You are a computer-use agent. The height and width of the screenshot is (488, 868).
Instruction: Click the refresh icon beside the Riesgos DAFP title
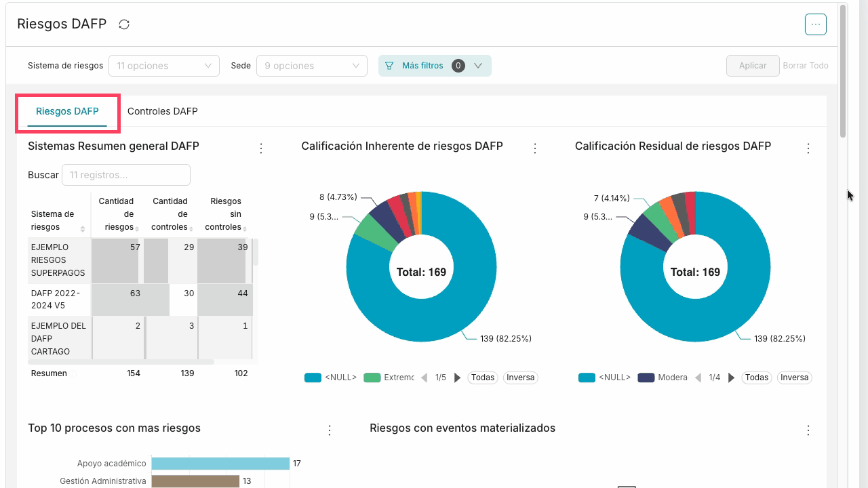click(x=124, y=24)
